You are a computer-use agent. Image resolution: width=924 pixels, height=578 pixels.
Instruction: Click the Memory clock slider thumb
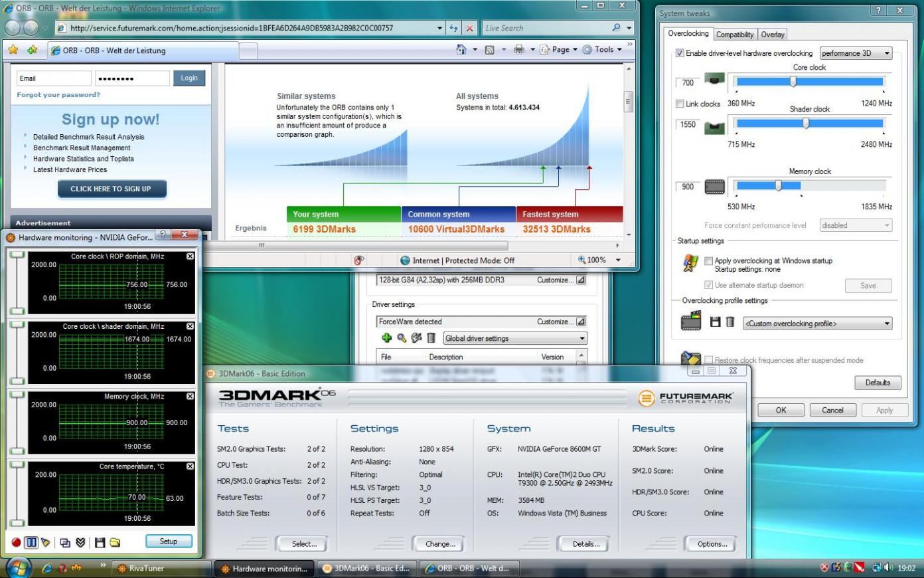tap(778, 186)
